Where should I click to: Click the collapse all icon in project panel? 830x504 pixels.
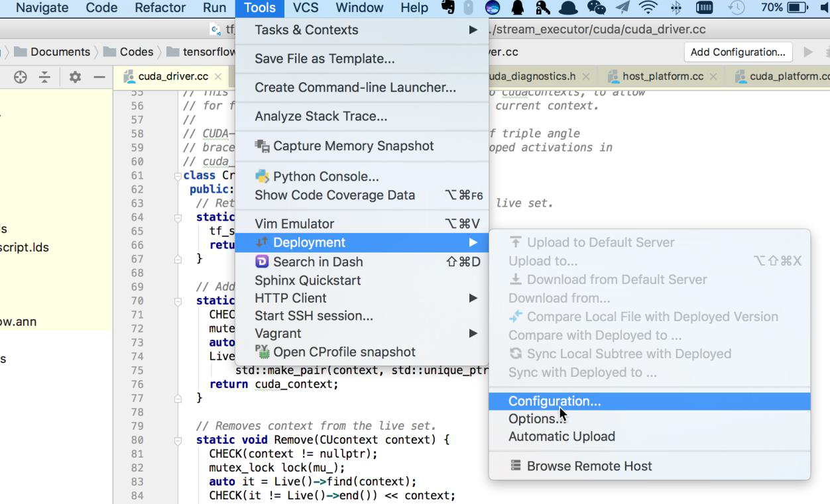[x=44, y=77]
